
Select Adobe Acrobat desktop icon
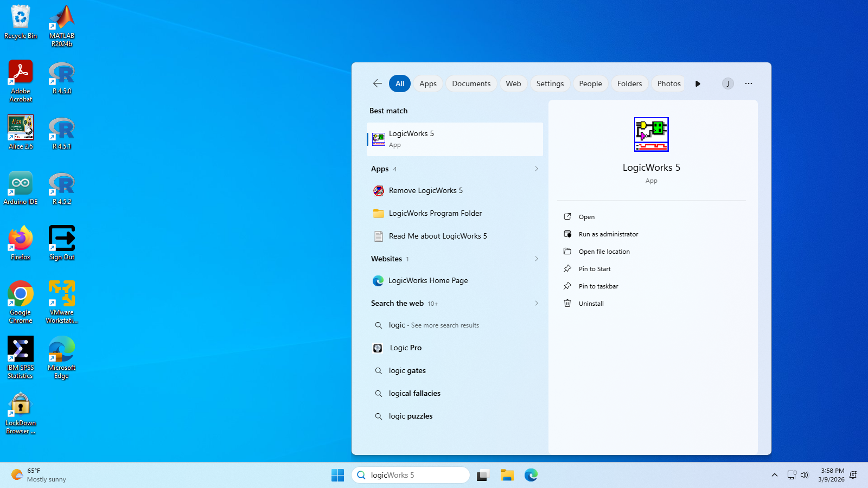pos(21,81)
